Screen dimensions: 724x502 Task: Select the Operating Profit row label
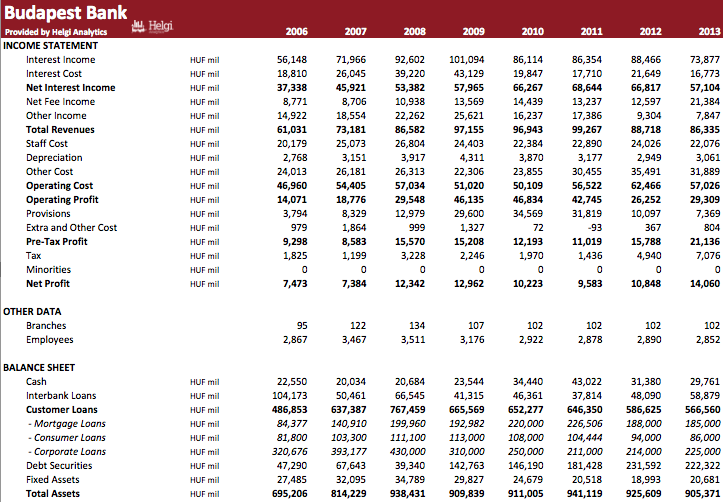[x=62, y=200]
